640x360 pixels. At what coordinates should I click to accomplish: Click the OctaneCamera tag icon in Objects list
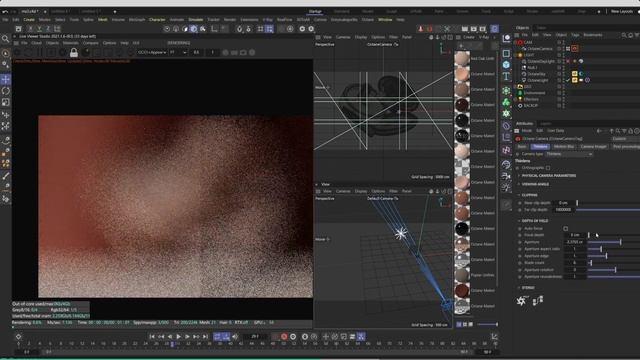click(x=575, y=49)
